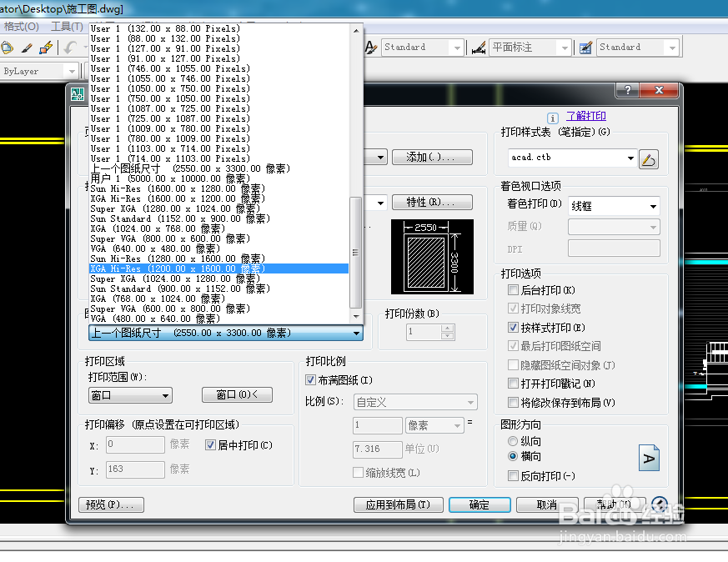
Task: Select Sun Standard (1152.00 x 900.00 像素)
Action: tap(218, 218)
